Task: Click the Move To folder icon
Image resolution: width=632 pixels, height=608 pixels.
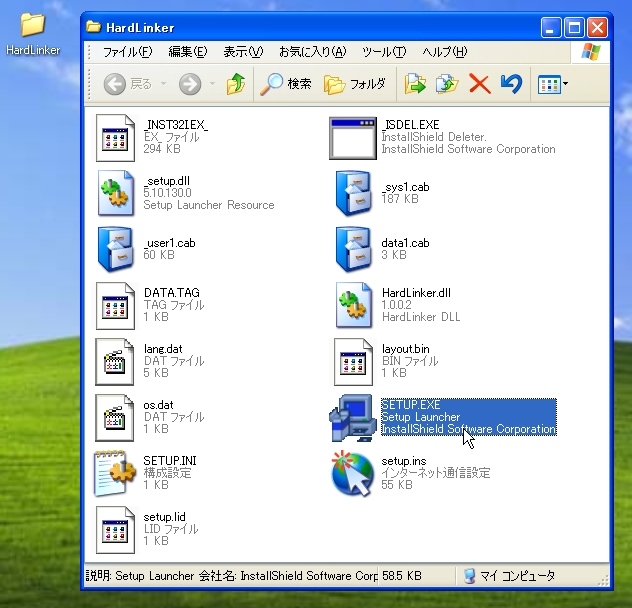Action: (415, 84)
